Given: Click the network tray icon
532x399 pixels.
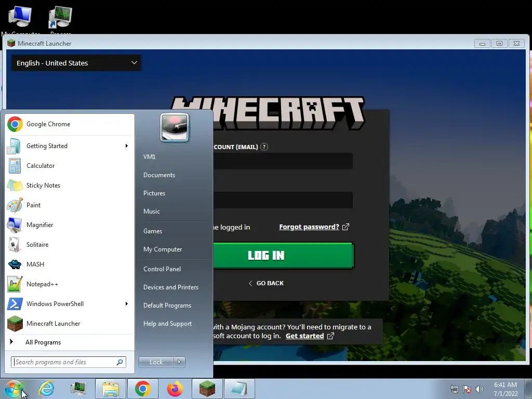Looking at the screenshot, I should pos(454,389).
